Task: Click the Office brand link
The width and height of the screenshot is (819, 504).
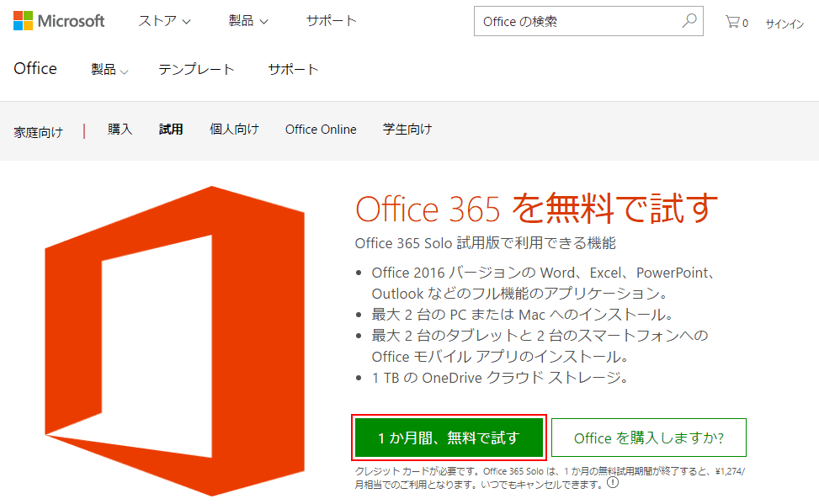Action: click(35, 68)
